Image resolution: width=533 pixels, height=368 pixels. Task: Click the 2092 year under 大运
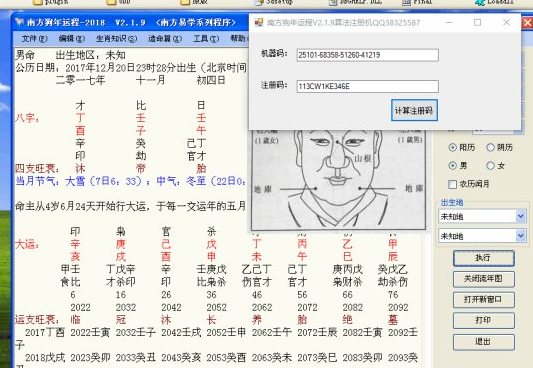(x=398, y=308)
